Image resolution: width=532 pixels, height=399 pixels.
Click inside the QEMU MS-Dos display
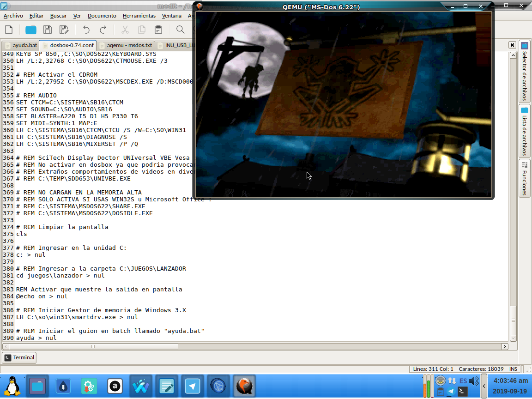[344, 104]
